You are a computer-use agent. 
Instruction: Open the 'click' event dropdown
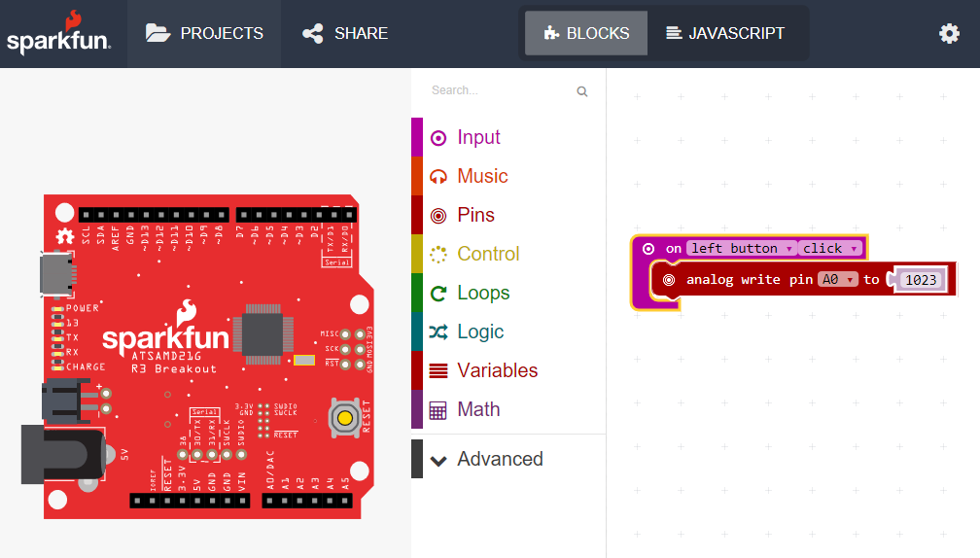(x=830, y=249)
